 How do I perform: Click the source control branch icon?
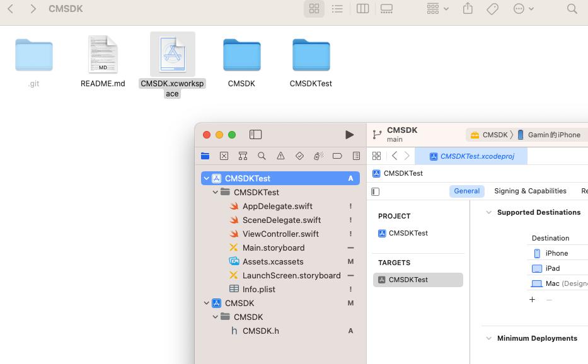[x=378, y=134]
